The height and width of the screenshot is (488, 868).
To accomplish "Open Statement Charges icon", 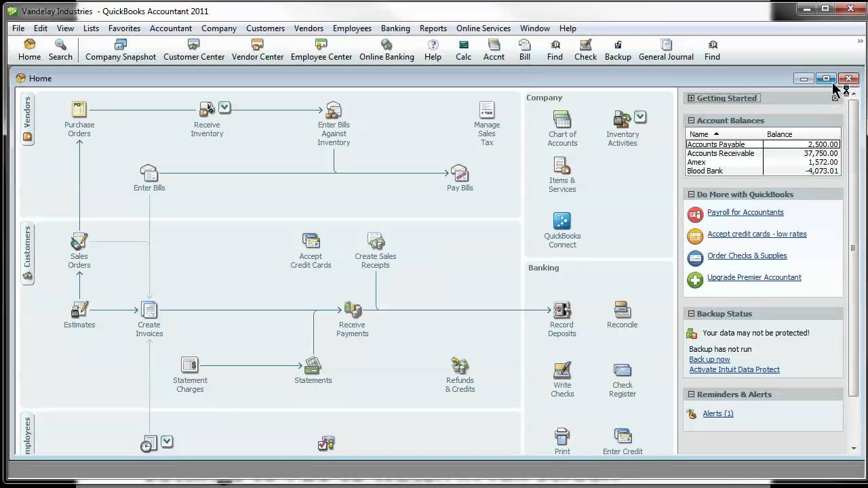I will click(x=190, y=365).
